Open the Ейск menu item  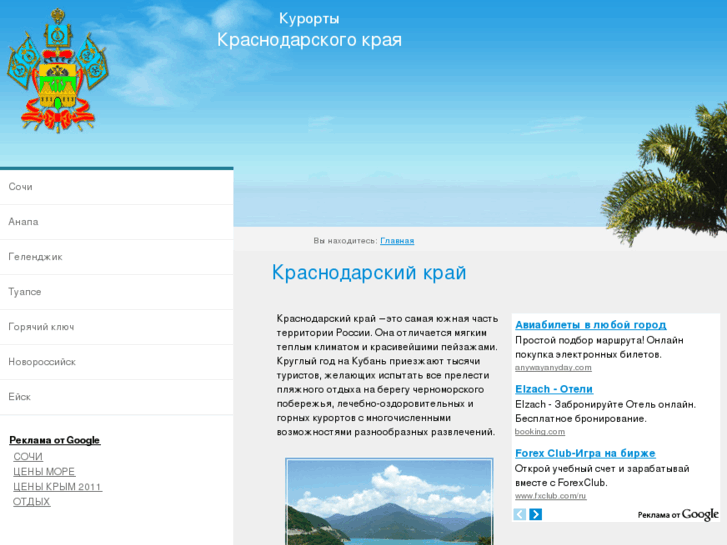tap(116, 397)
